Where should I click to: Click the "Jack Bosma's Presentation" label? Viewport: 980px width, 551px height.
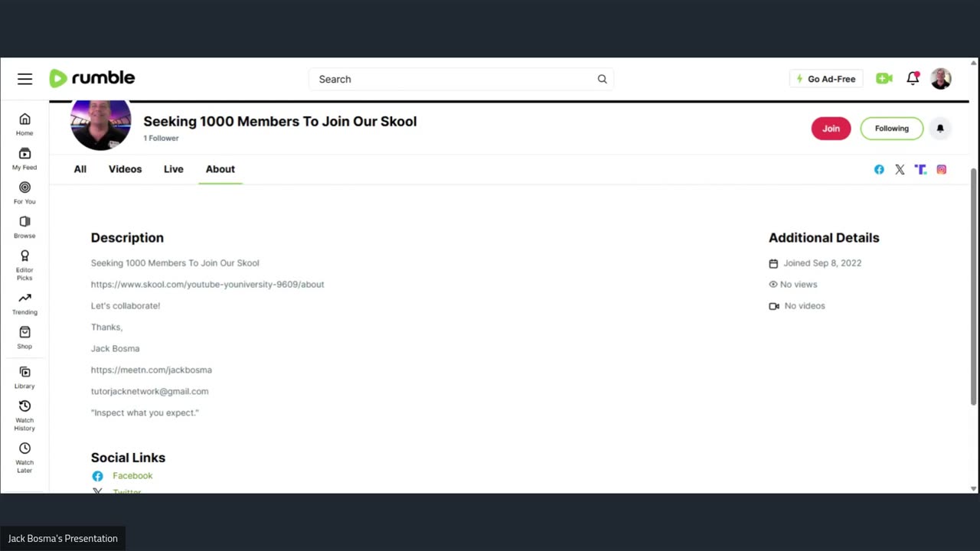coord(63,539)
